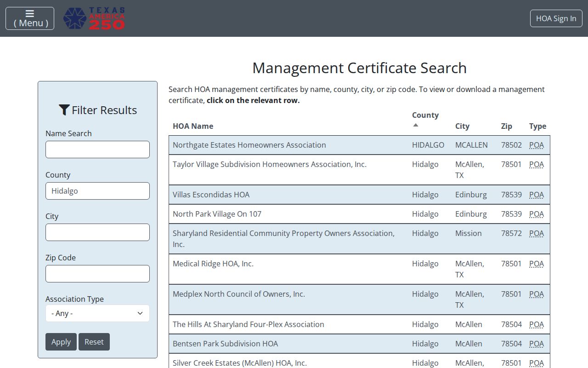This screenshot has width=588, height=368.
Task: Click the HOA Sign In button
Action: [x=556, y=18]
